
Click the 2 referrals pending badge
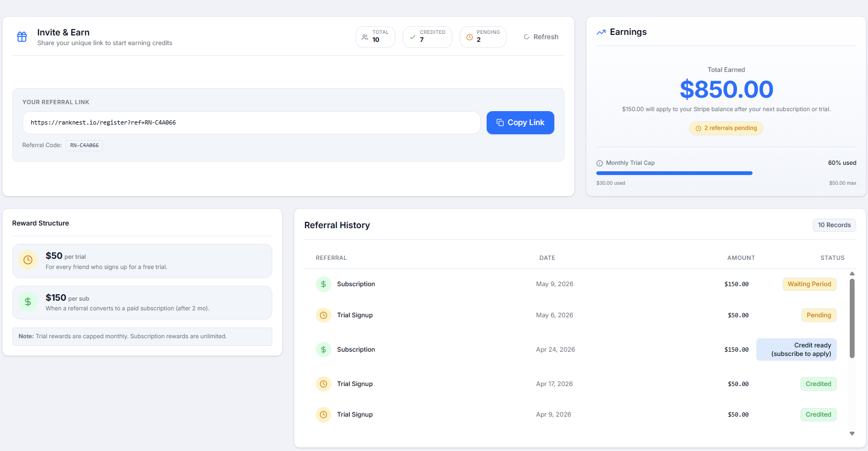click(726, 128)
